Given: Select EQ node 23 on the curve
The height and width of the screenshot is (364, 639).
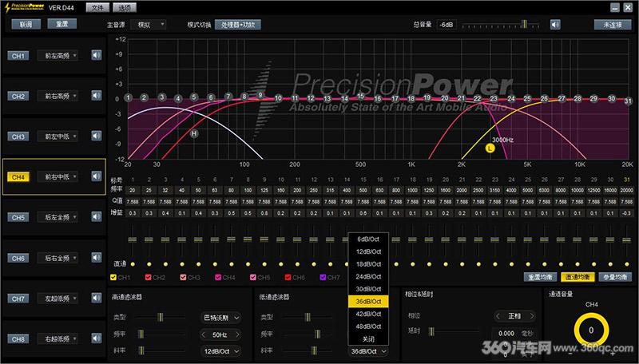Looking at the screenshot, I should click(x=494, y=98).
